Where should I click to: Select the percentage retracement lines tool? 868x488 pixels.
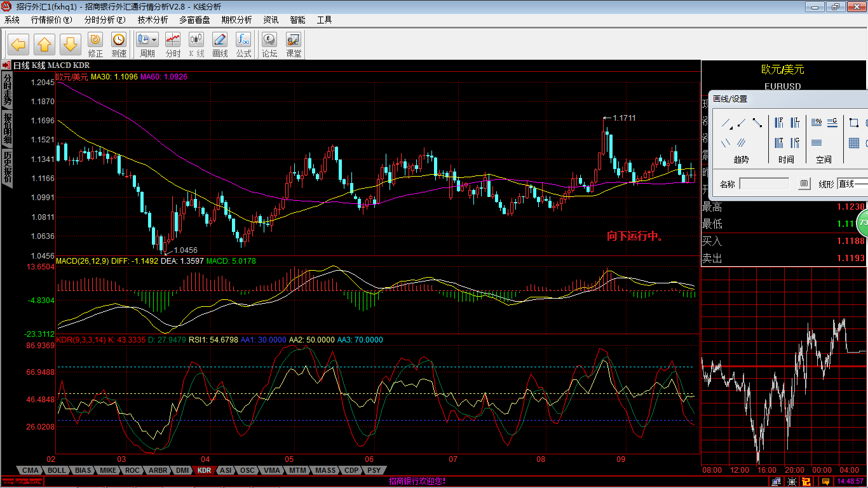click(817, 123)
